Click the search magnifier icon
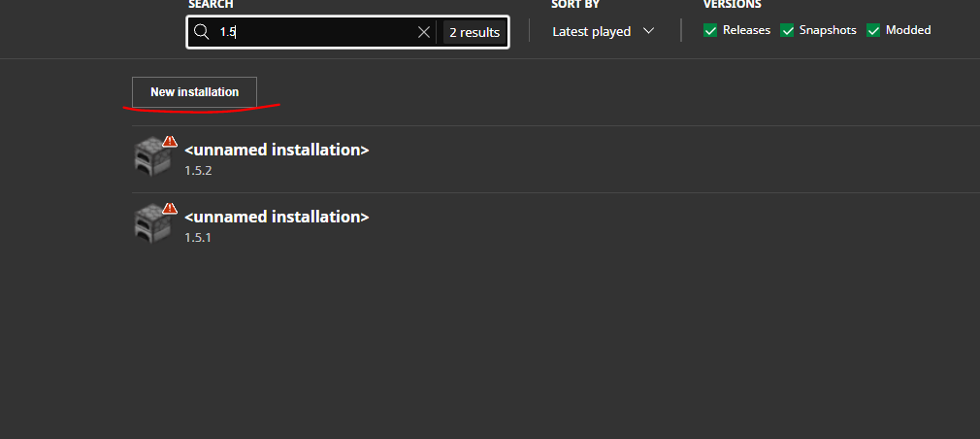 pos(202,32)
